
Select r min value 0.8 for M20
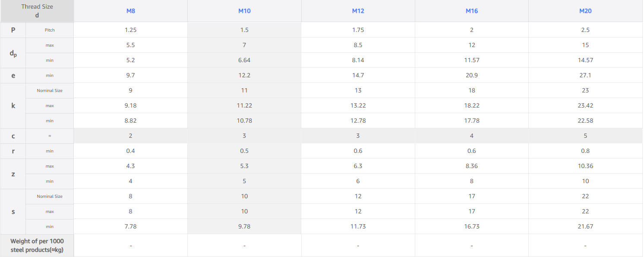pos(585,151)
